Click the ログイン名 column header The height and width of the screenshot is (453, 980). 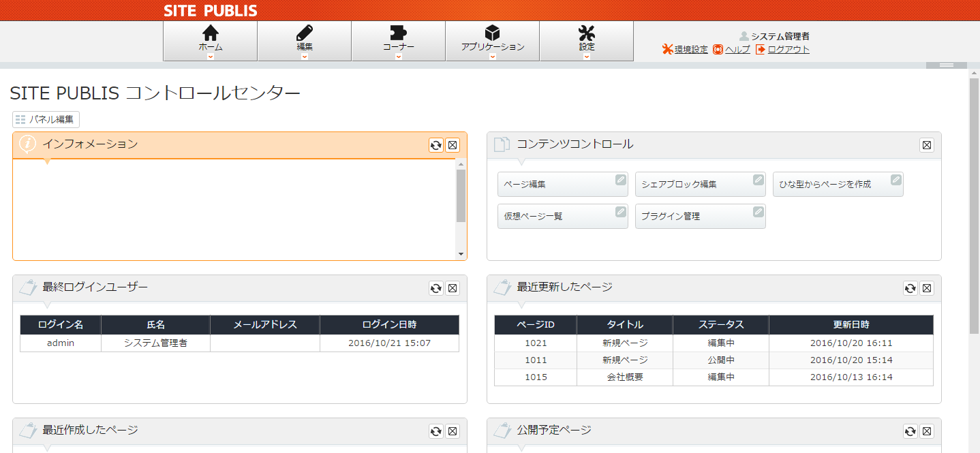(x=61, y=324)
